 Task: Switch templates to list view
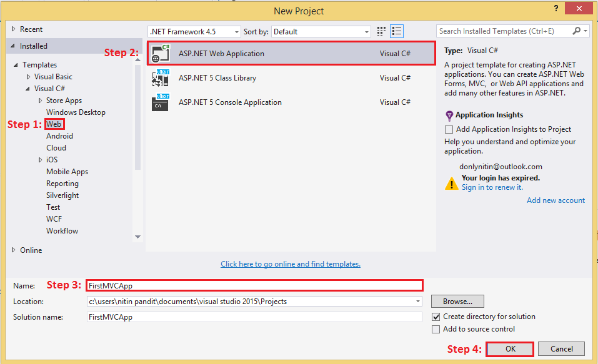point(397,31)
